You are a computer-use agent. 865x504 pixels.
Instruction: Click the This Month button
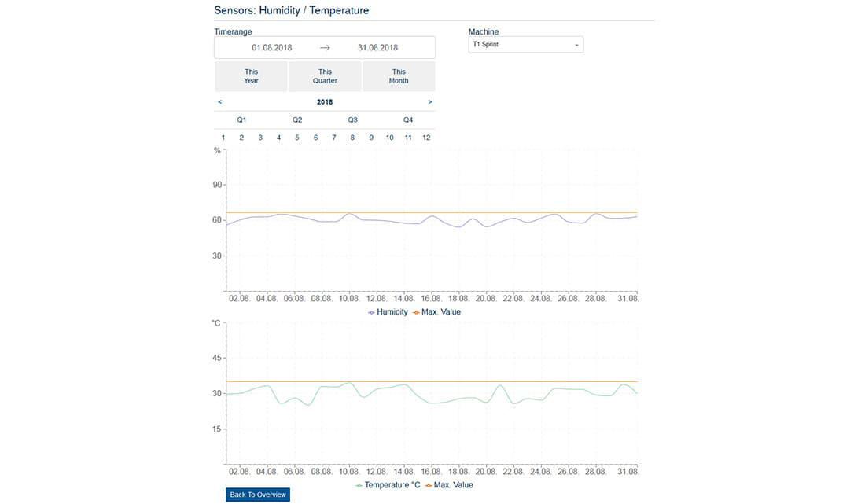(399, 76)
